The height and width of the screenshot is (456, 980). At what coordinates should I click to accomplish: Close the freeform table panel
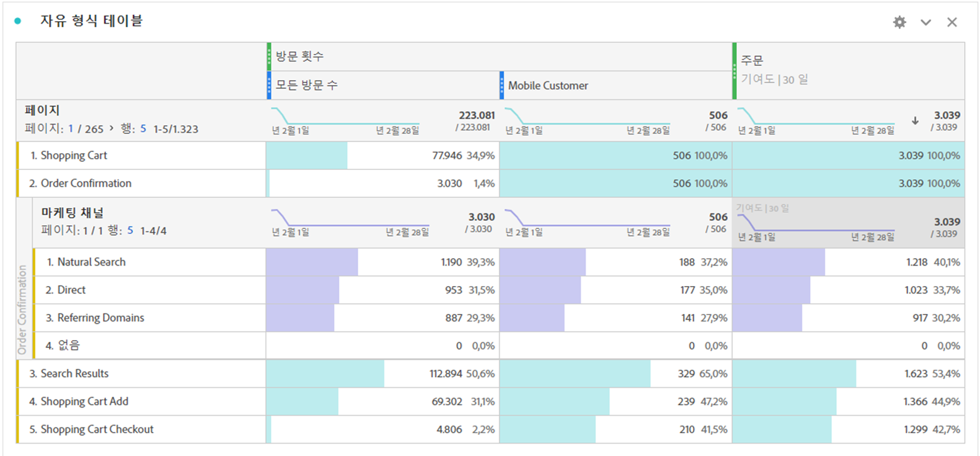point(952,22)
